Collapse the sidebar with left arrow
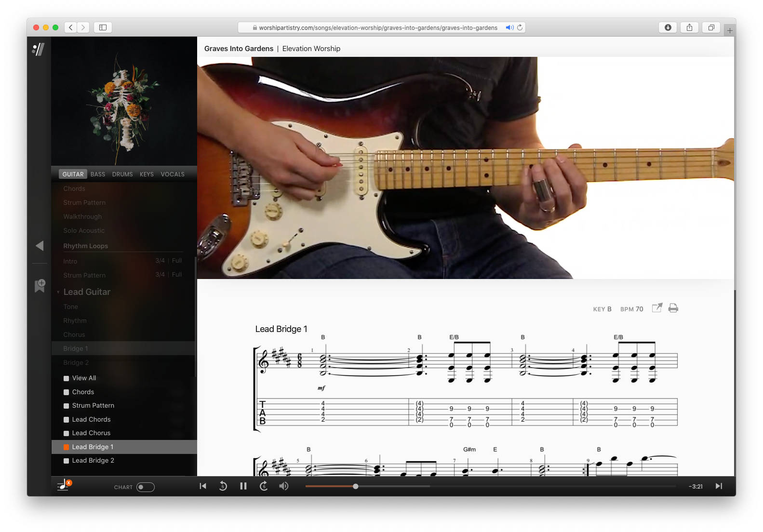This screenshot has width=763, height=532. pos(40,246)
